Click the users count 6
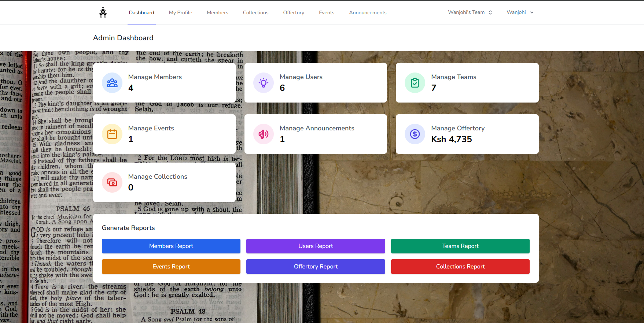644x323 pixels. pos(282,88)
